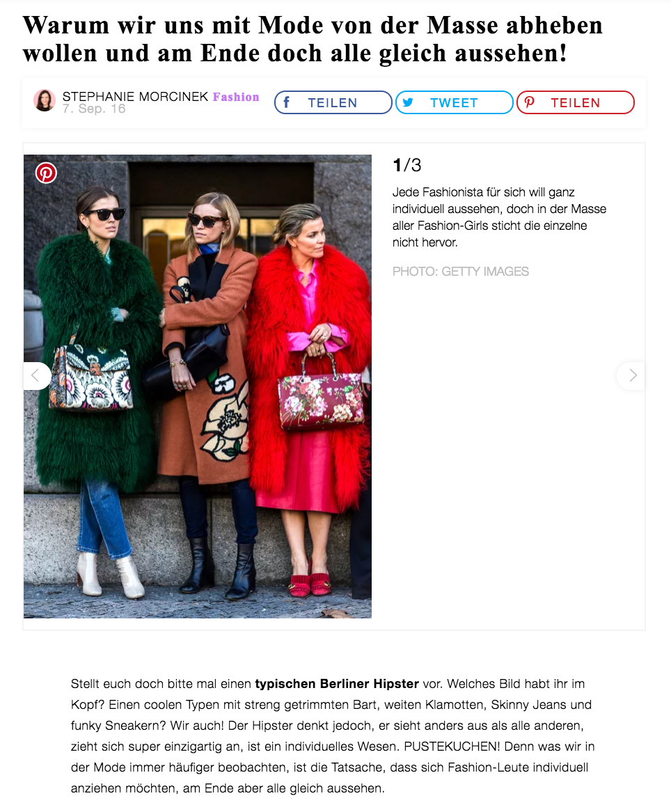This screenshot has height=812, width=671.
Task: Click the publish date 7. Sep. 16
Action: [x=94, y=109]
